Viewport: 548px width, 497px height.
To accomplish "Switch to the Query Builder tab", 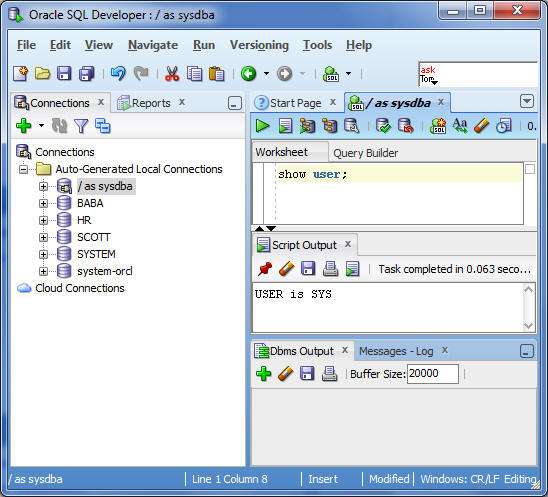I will (x=366, y=153).
